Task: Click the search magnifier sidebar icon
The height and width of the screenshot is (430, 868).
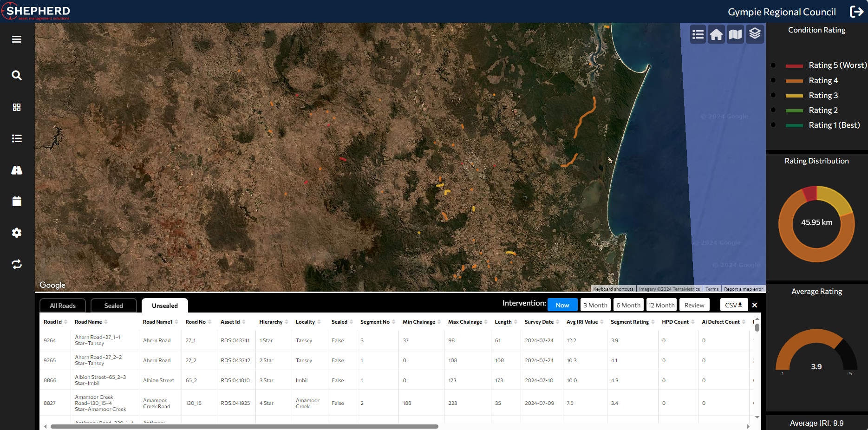Action: click(17, 75)
